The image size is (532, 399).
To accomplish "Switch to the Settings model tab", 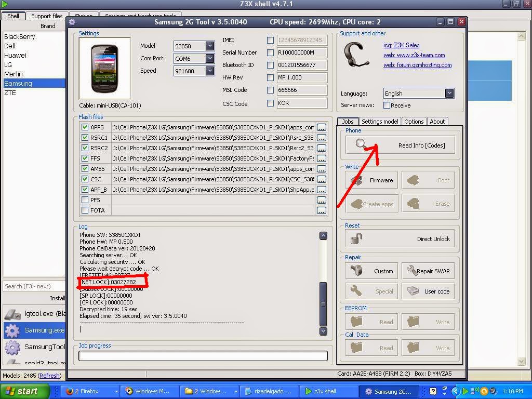I will click(x=380, y=122).
